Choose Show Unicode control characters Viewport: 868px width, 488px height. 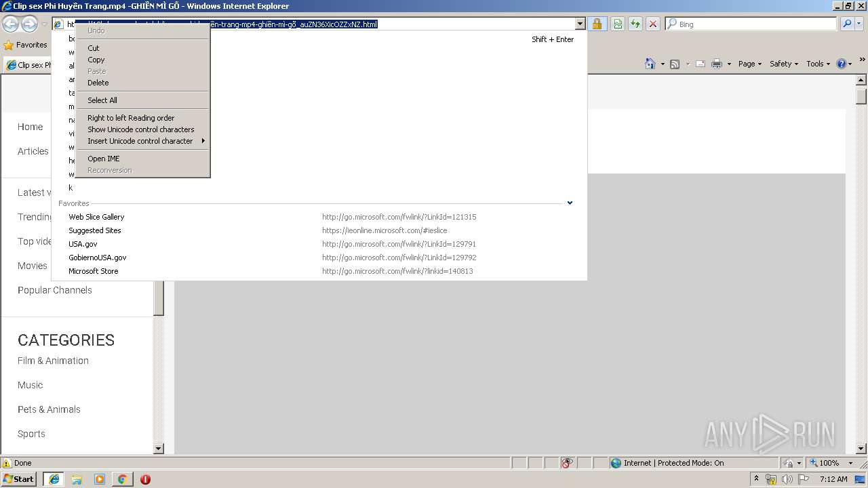pos(142,129)
